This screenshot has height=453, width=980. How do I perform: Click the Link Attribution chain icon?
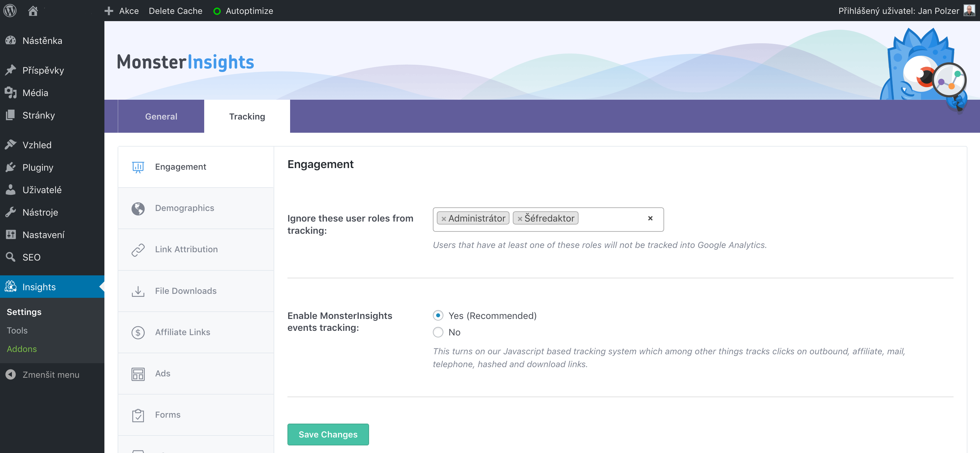pos(138,250)
